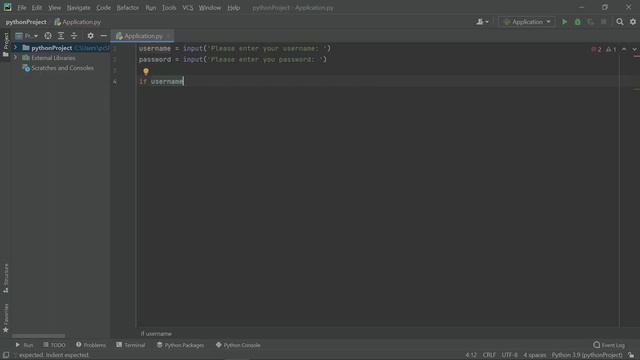This screenshot has width=640, height=360.
Task: Click the yellow intention lightbulb
Action: 146,72
